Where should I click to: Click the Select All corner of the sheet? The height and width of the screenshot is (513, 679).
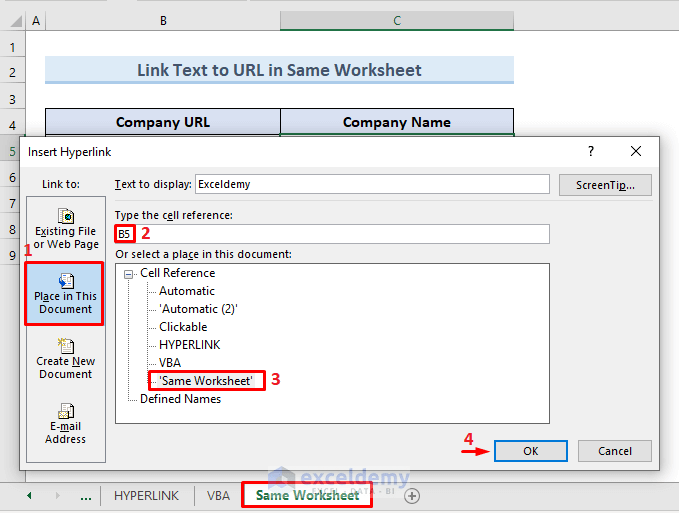pyautogui.click(x=15, y=20)
